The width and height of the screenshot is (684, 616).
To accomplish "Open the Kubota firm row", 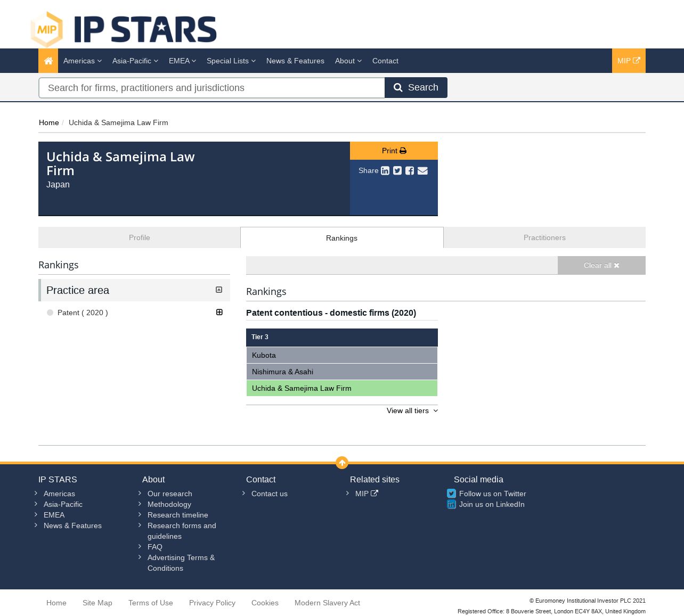I will pyautogui.click(x=342, y=355).
